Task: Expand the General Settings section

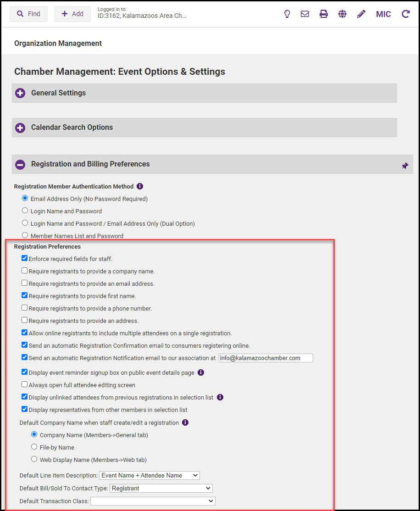Action: [x=20, y=93]
